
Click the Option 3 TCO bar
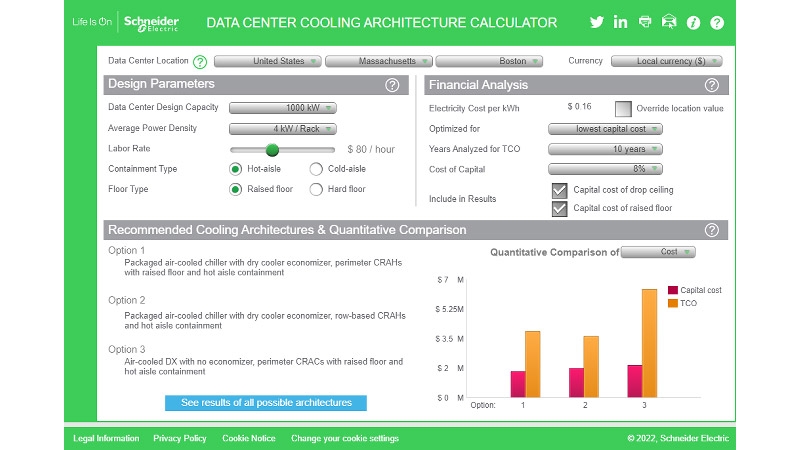pyautogui.click(x=650, y=343)
